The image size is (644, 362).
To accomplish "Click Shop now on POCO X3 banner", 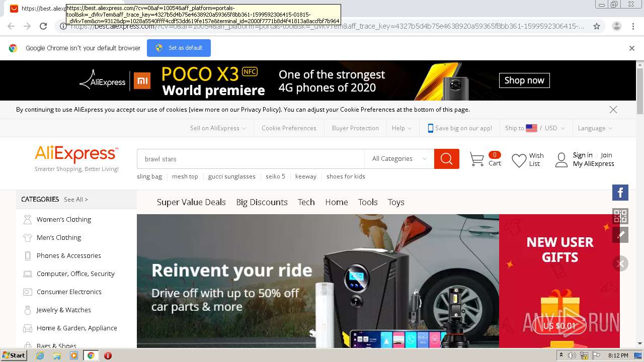I will click(x=524, y=80).
